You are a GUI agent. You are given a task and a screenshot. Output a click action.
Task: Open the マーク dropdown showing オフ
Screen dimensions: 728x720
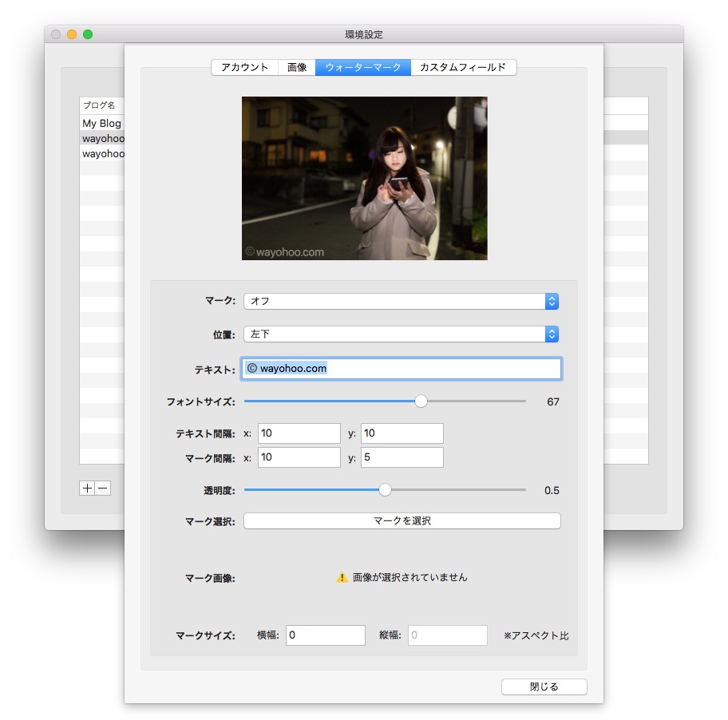point(402,301)
